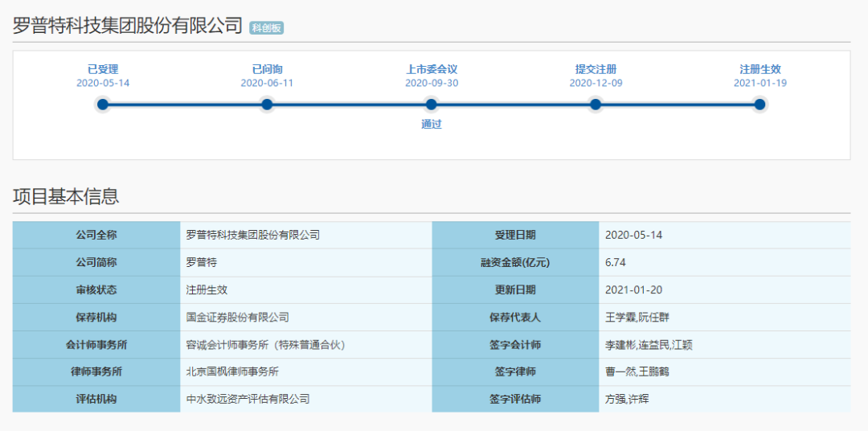
Task: Select the 北京国枫律师事务所 law firm cell
Action: [232, 371]
